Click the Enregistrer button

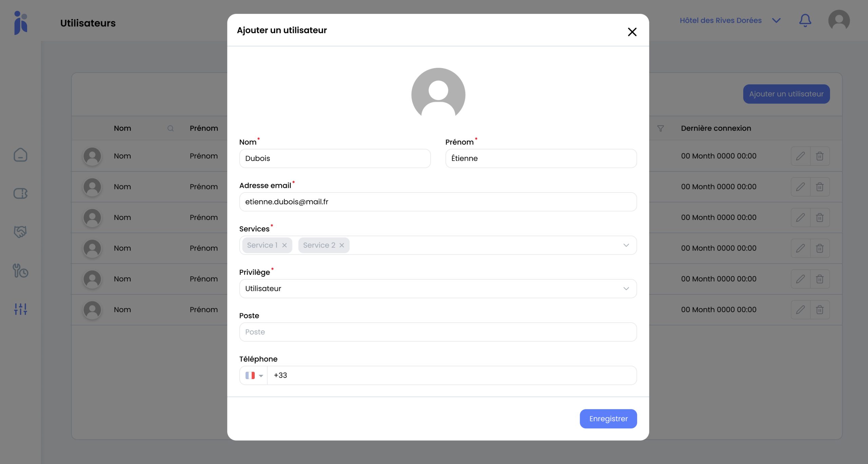pyautogui.click(x=608, y=419)
